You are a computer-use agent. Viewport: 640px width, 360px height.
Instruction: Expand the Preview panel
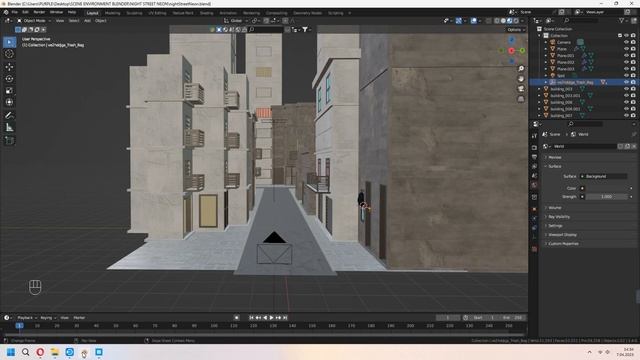pyautogui.click(x=554, y=157)
